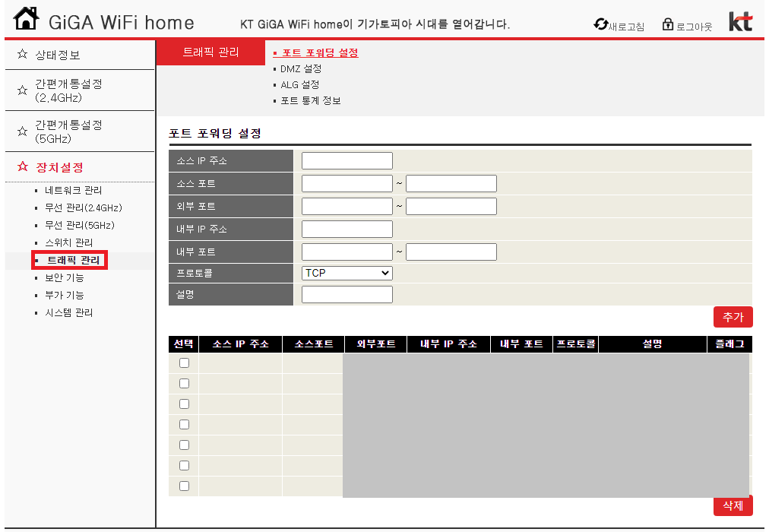Select 스위치 관리 submenu
The image size is (769, 532).
click(x=68, y=242)
